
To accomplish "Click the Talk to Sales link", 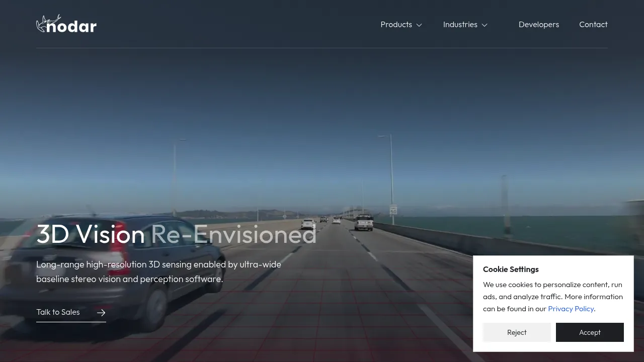I will tap(71, 312).
